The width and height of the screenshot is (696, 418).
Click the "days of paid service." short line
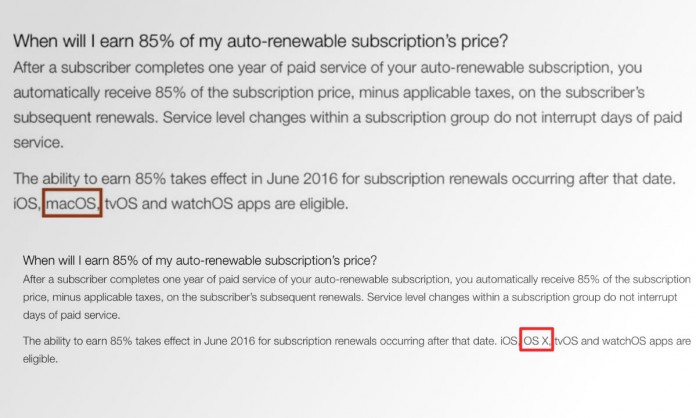[71, 315]
